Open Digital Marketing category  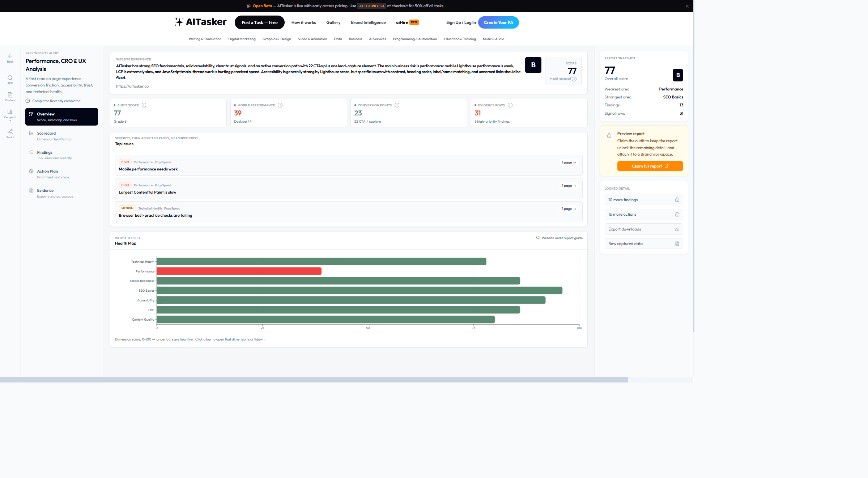[242, 39]
